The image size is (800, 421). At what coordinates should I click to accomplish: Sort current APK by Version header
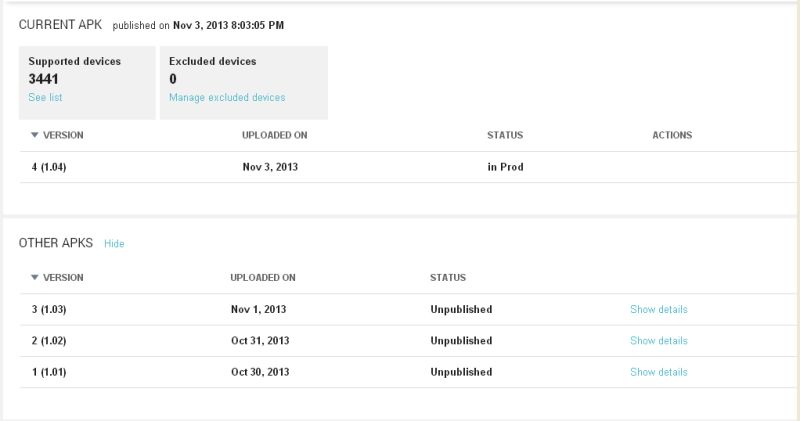(x=63, y=135)
